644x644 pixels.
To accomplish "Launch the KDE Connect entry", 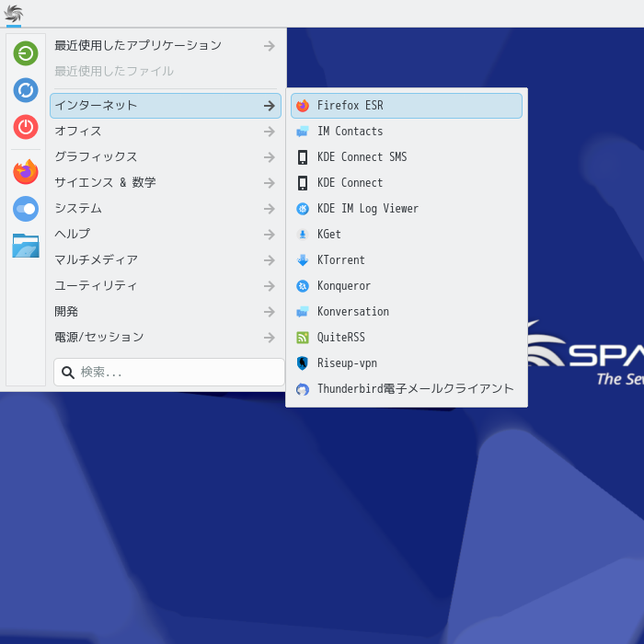I will [x=407, y=183].
